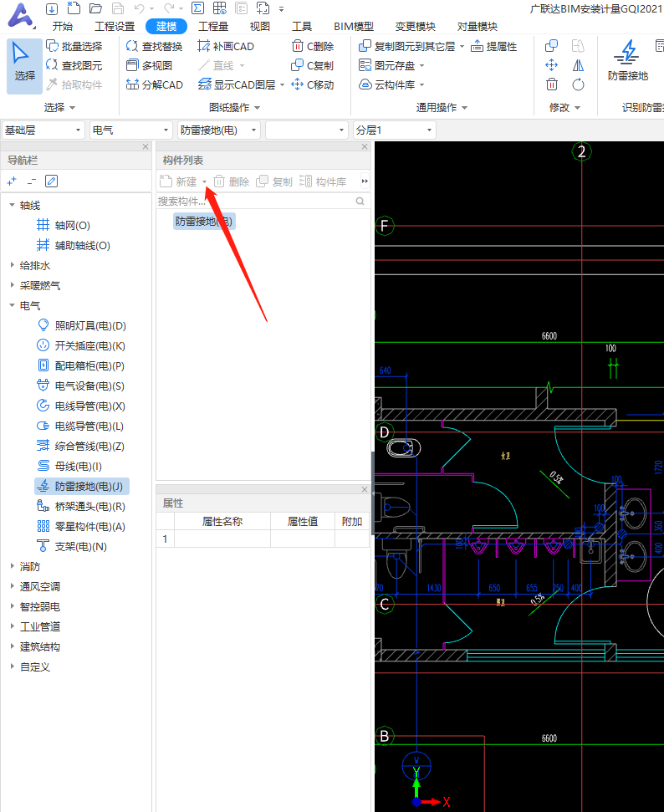Click the copy icon in 修改 group

pyautogui.click(x=552, y=46)
